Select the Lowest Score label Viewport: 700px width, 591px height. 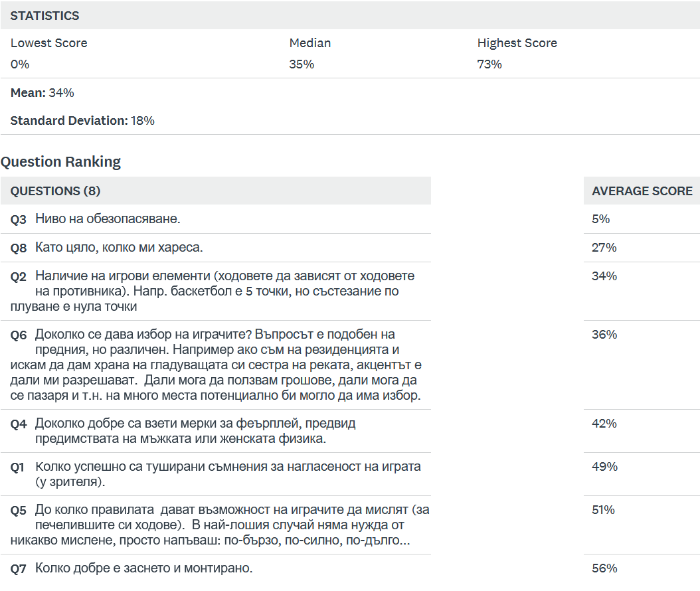tap(48, 43)
